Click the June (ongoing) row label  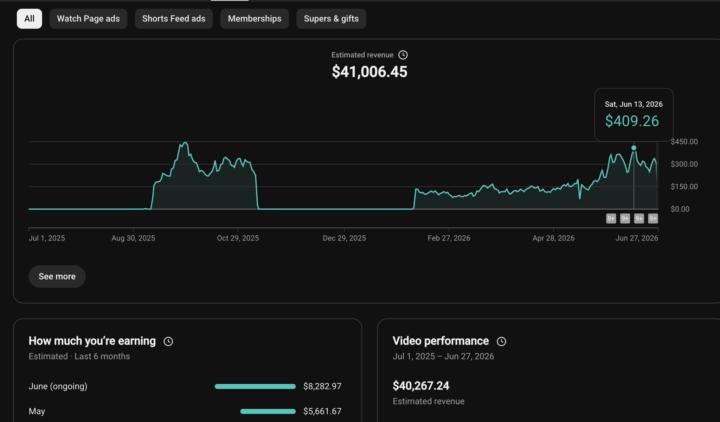coord(58,386)
